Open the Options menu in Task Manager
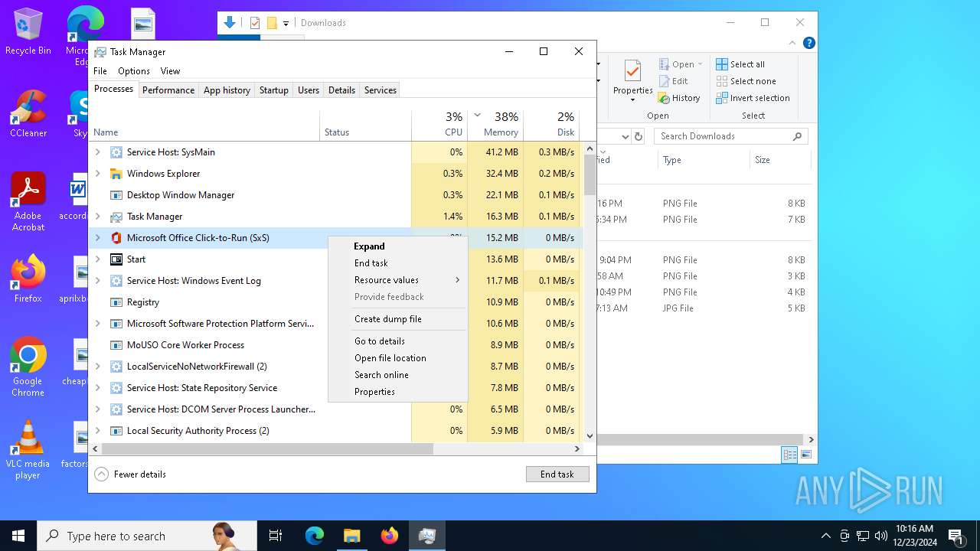980x551 pixels. tap(134, 71)
